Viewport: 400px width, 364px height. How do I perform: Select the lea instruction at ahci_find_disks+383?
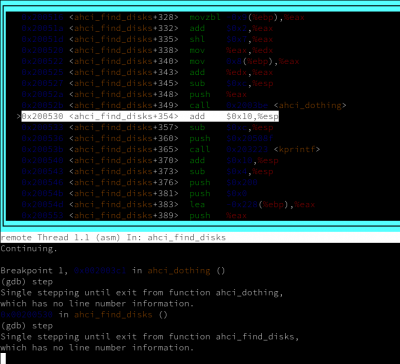click(168, 204)
